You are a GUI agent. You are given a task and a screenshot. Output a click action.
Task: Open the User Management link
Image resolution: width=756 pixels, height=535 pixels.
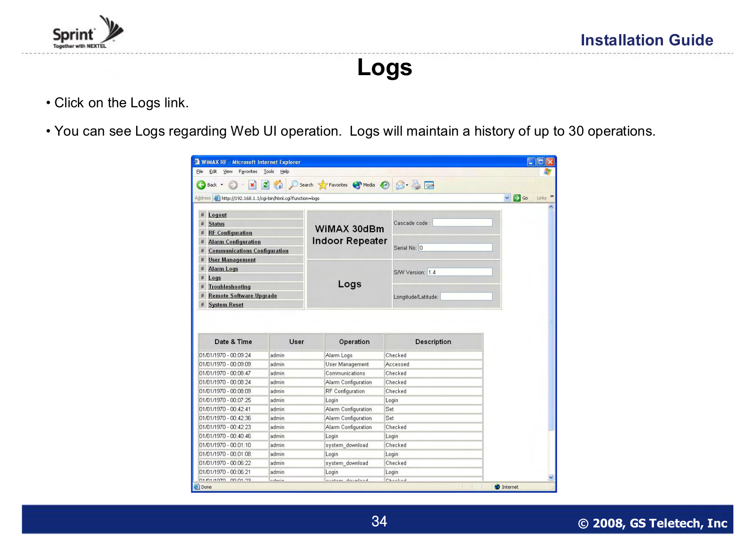click(232, 260)
